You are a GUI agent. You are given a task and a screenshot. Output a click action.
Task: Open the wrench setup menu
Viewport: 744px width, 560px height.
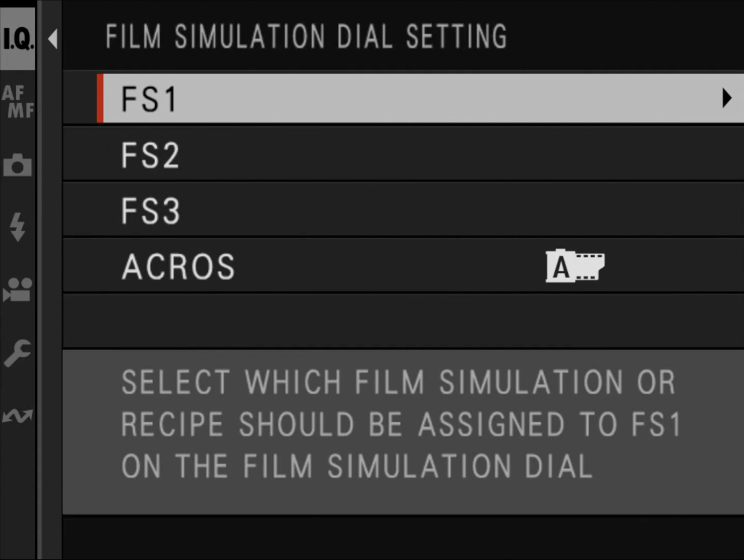point(18,353)
